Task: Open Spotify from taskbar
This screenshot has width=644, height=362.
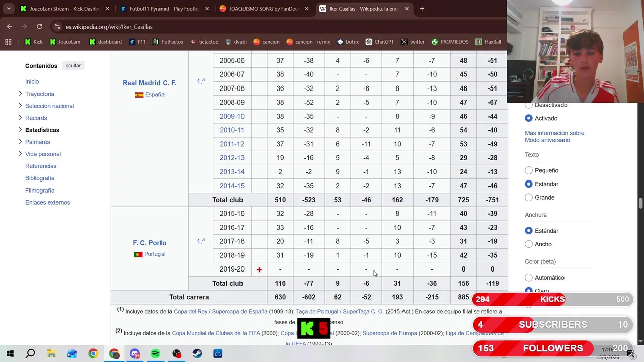Action: [x=155, y=353]
